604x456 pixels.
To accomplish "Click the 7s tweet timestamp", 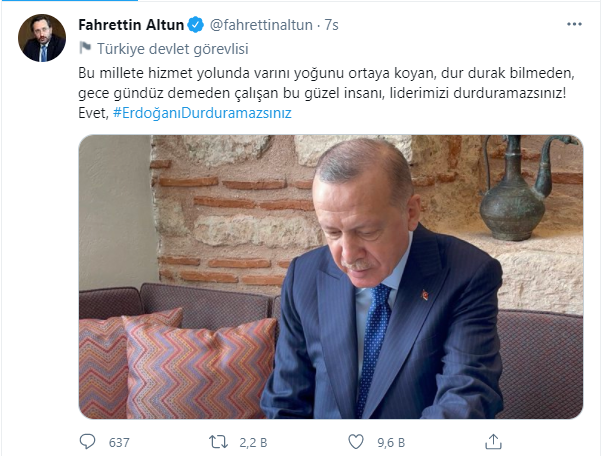I will tap(331, 25).
